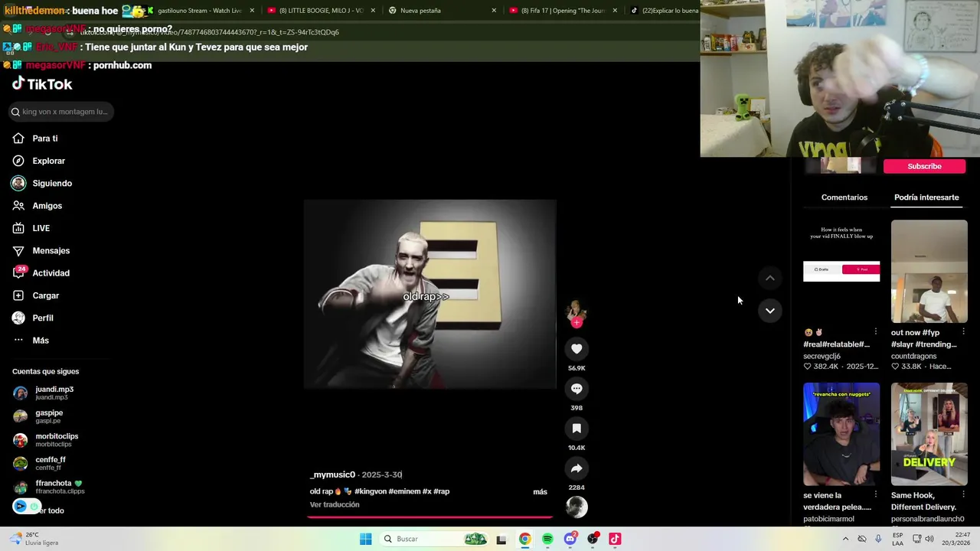Click the Subscribe button
Image resolution: width=980 pixels, height=551 pixels.
[x=924, y=166]
